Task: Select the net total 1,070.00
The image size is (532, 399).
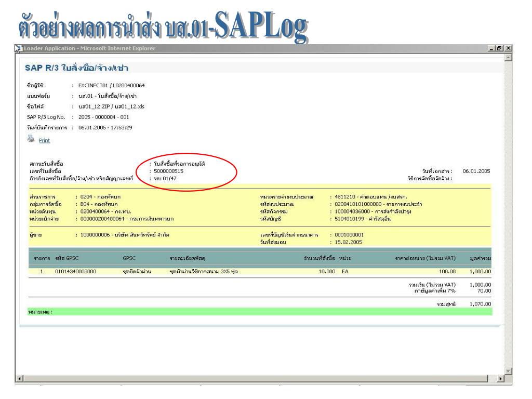Action: [480, 304]
